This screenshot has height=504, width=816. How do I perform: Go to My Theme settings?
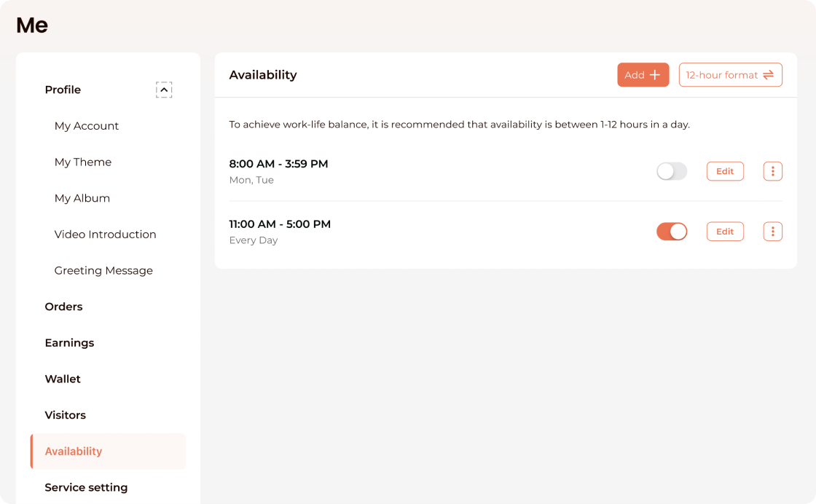(x=83, y=162)
